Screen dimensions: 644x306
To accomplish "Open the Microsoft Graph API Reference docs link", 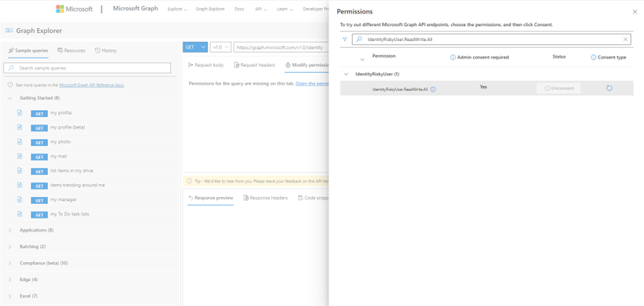I will pos(92,86).
